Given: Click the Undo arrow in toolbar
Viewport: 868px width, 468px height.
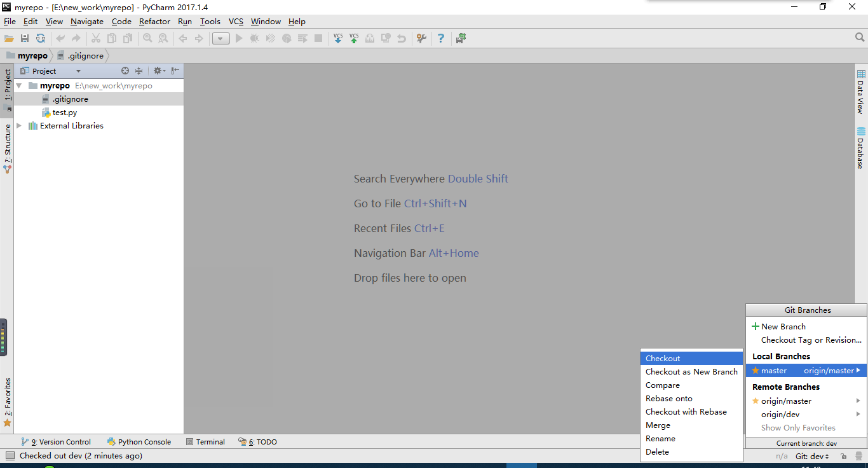Looking at the screenshot, I should [x=60, y=39].
